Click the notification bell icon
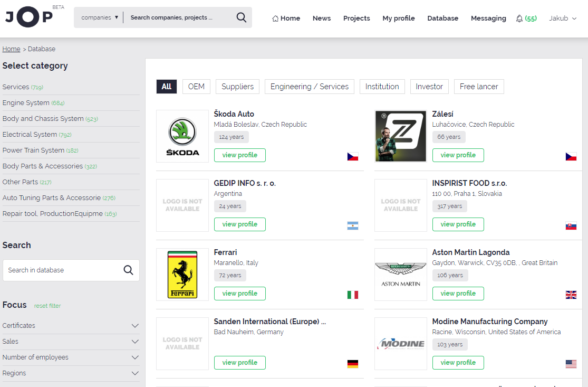588x387 pixels. coord(519,18)
